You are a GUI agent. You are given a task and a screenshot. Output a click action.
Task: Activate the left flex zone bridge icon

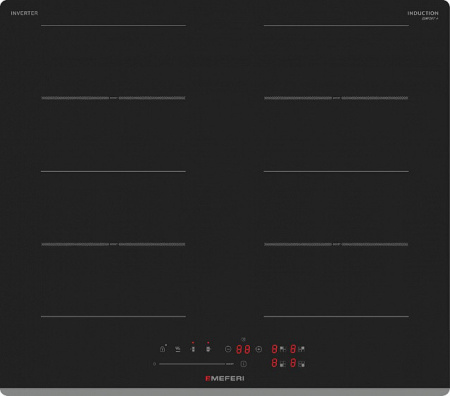coord(193,349)
